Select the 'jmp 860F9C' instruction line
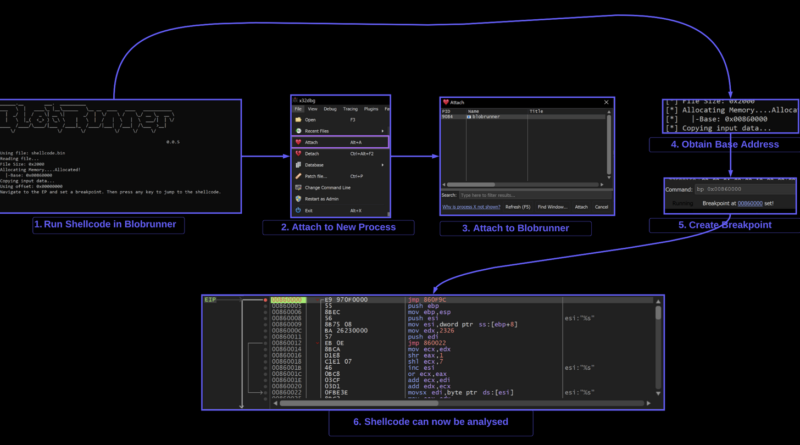Viewport: 800px width, 445px height. pos(427,300)
